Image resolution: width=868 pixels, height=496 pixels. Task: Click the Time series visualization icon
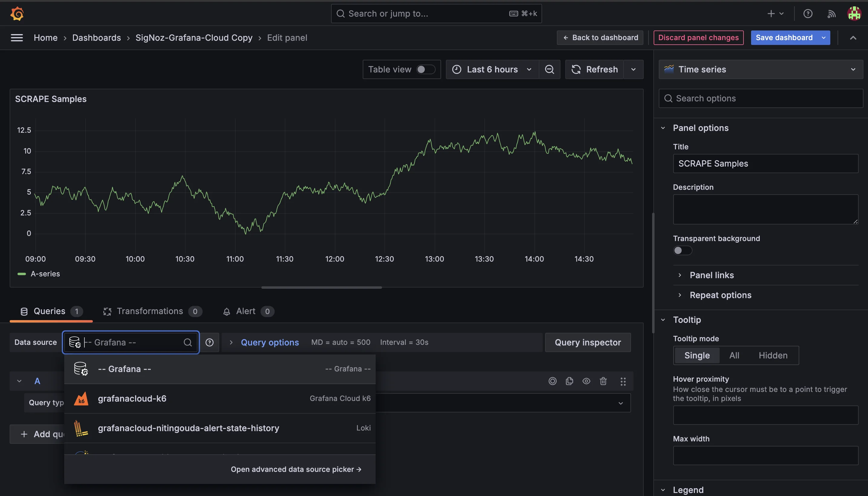click(669, 69)
